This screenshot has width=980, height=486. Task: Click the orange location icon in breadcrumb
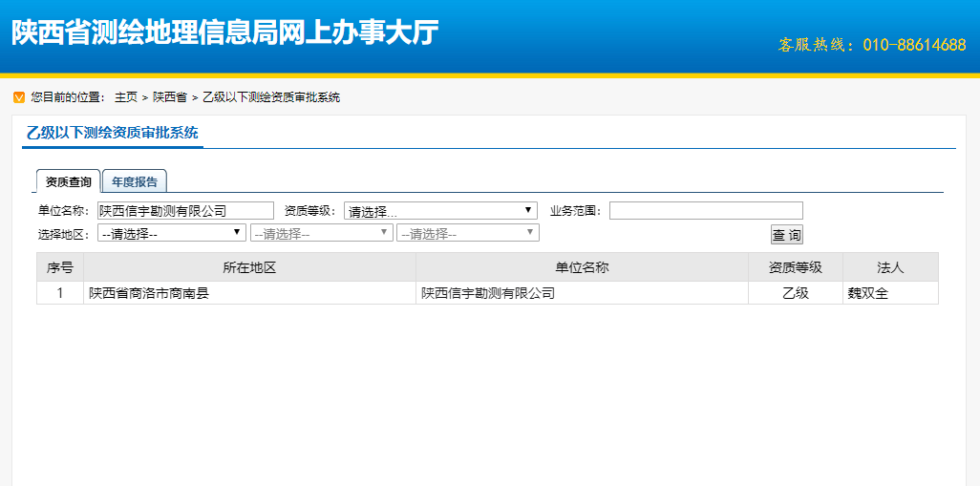(18, 97)
